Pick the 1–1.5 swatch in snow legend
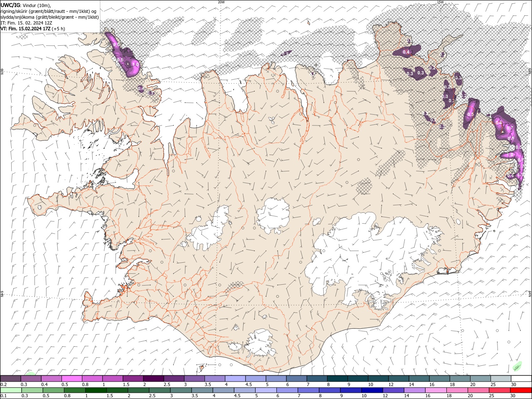This screenshot has height=399, width=532. [x=112, y=379]
